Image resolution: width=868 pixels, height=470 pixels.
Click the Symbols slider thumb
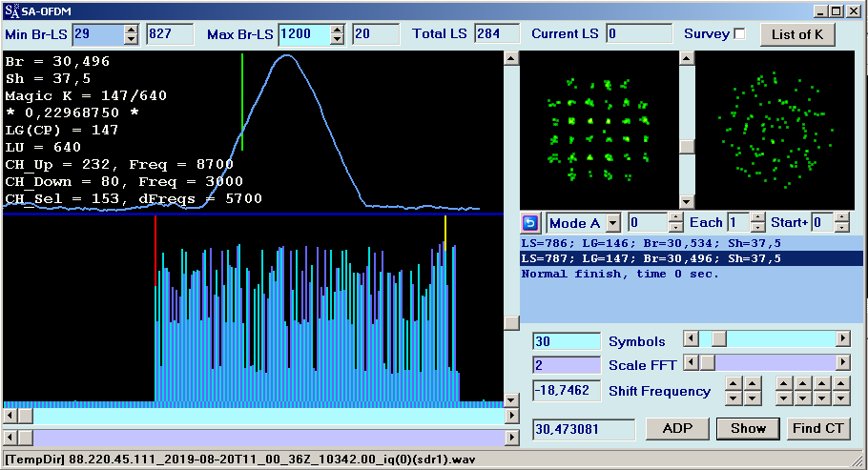718,338
